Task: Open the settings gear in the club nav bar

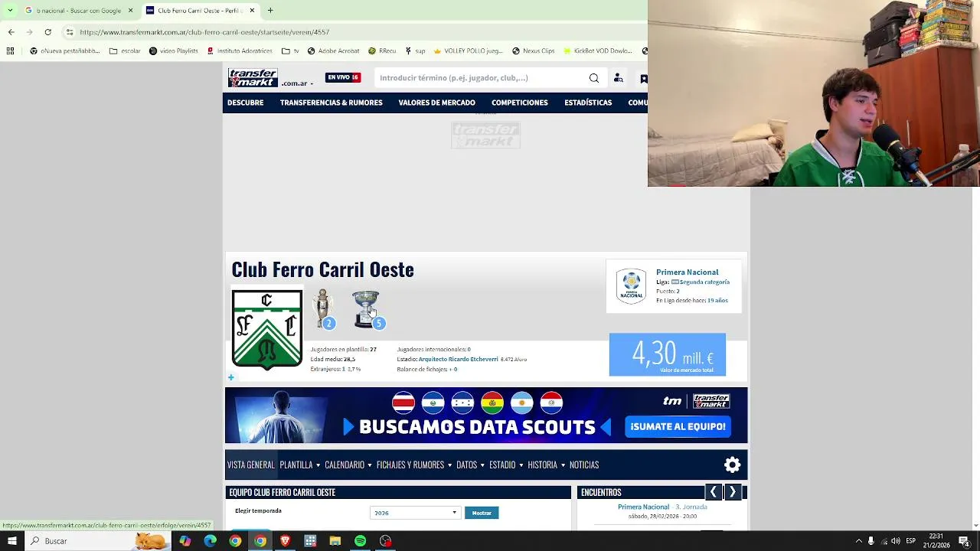Action: [733, 465]
